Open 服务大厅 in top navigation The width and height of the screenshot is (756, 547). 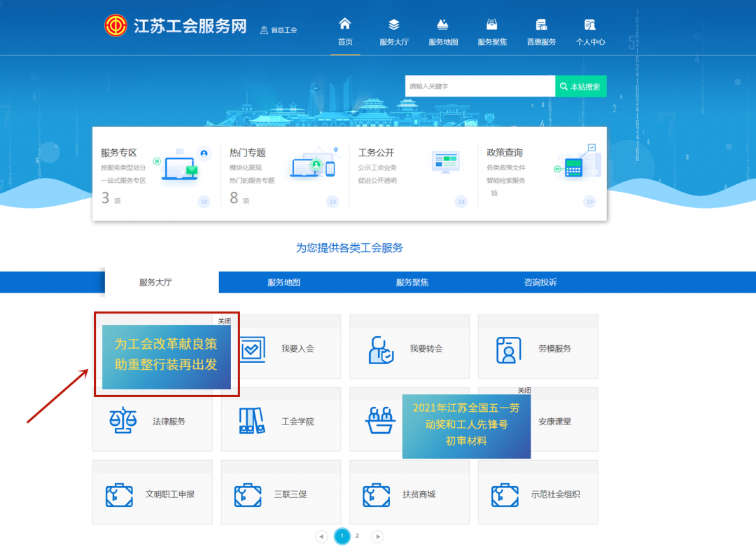click(x=394, y=25)
